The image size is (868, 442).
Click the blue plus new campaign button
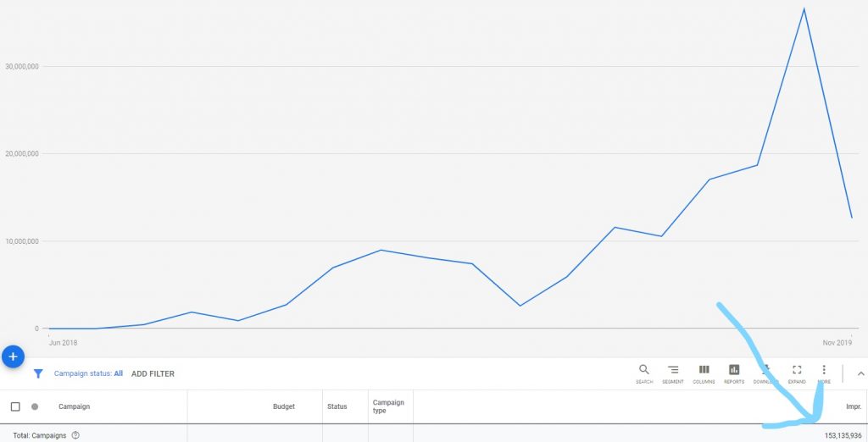coord(13,356)
